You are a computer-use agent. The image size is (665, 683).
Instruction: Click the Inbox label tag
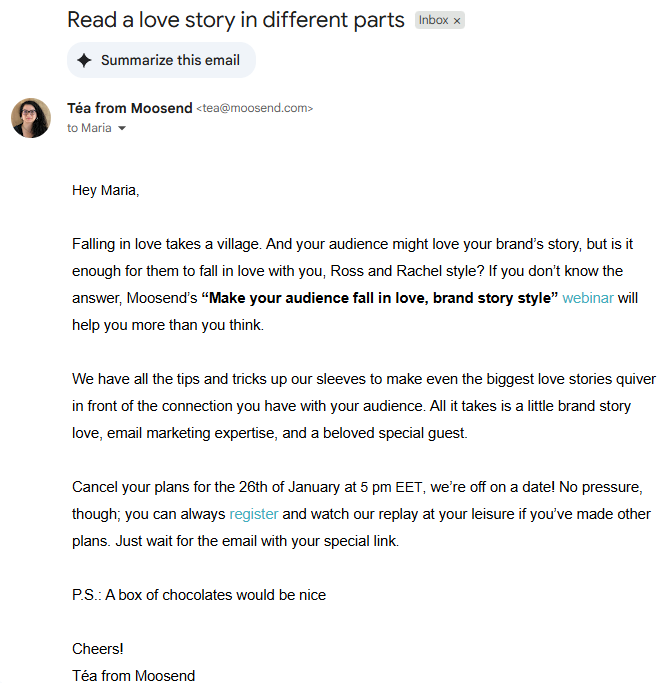tap(433, 21)
